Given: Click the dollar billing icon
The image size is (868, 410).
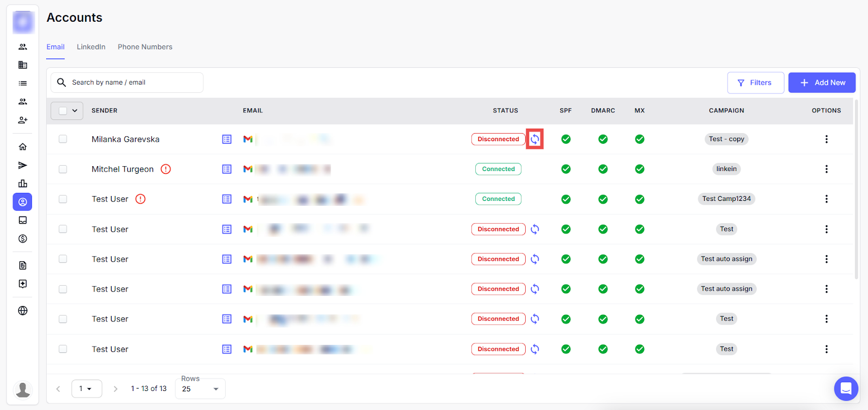Looking at the screenshot, I should pos(23,239).
